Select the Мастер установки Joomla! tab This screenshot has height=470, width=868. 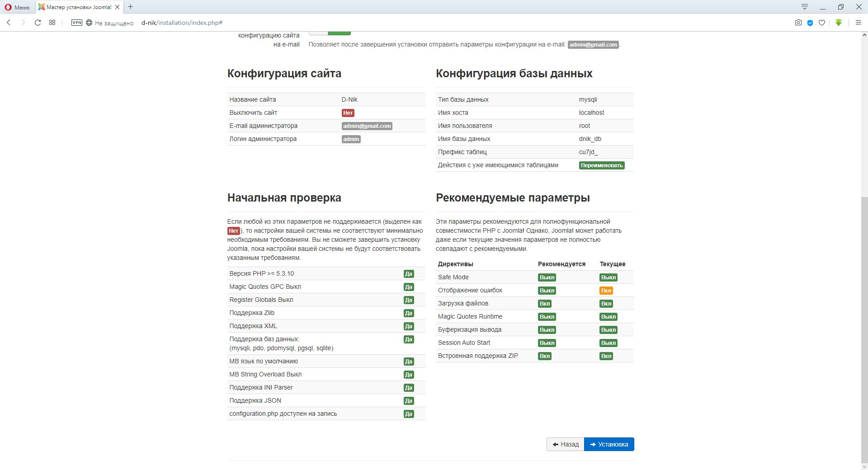click(79, 7)
